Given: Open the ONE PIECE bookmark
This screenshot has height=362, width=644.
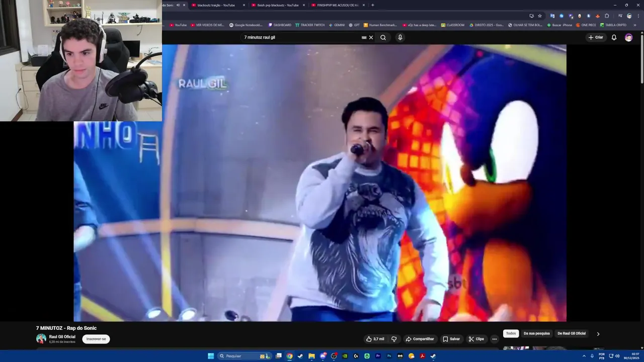Looking at the screenshot, I should (586, 25).
